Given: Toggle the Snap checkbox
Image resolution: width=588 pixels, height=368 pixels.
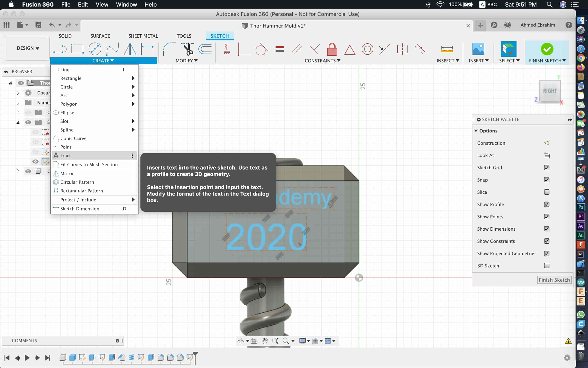Looking at the screenshot, I should [546, 180].
